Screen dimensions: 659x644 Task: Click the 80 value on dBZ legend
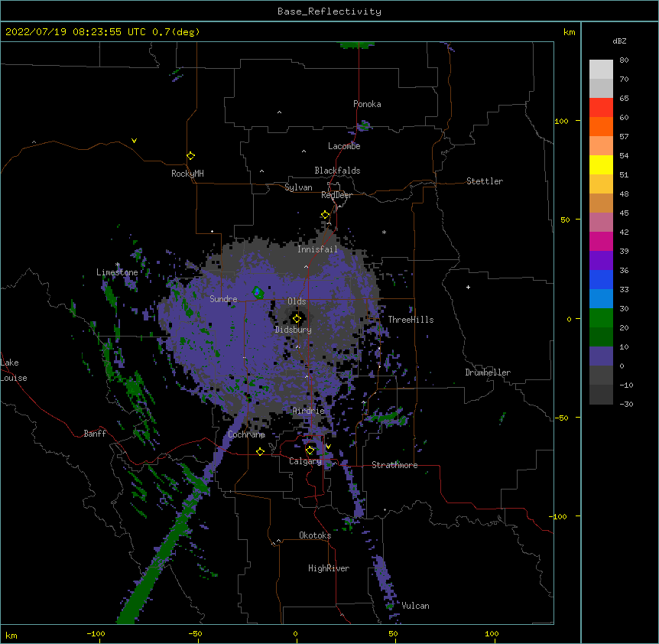tap(624, 60)
